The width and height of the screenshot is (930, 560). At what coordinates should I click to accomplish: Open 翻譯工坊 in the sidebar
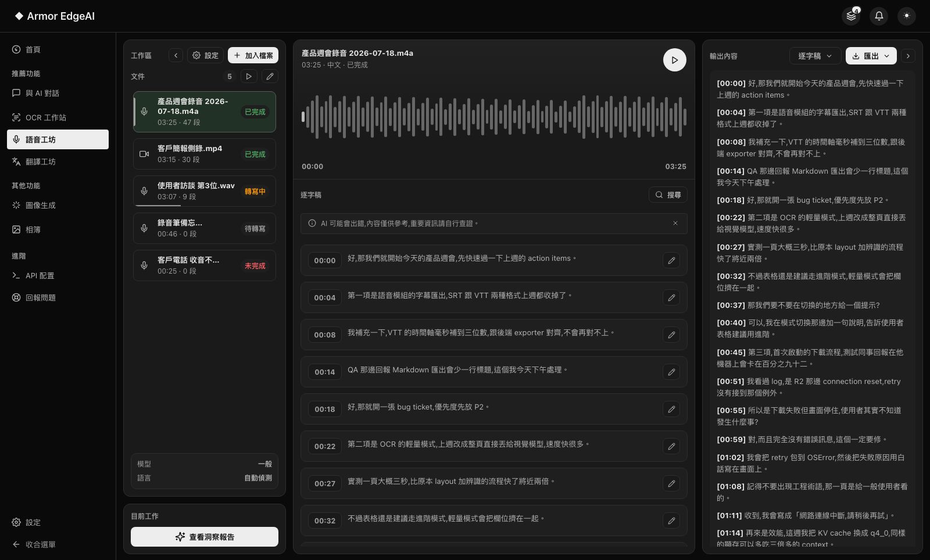pyautogui.click(x=58, y=161)
